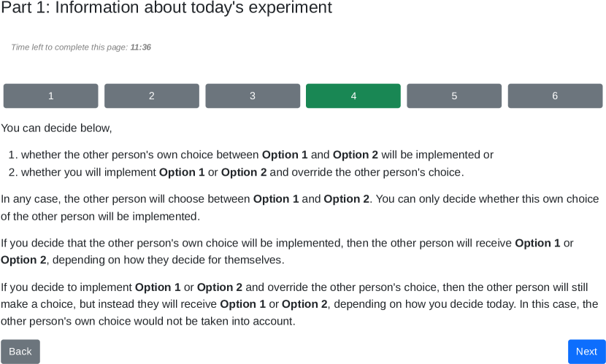Click the gray Back button
The height and width of the screenshot is (364, 606).
coord(20,352)
